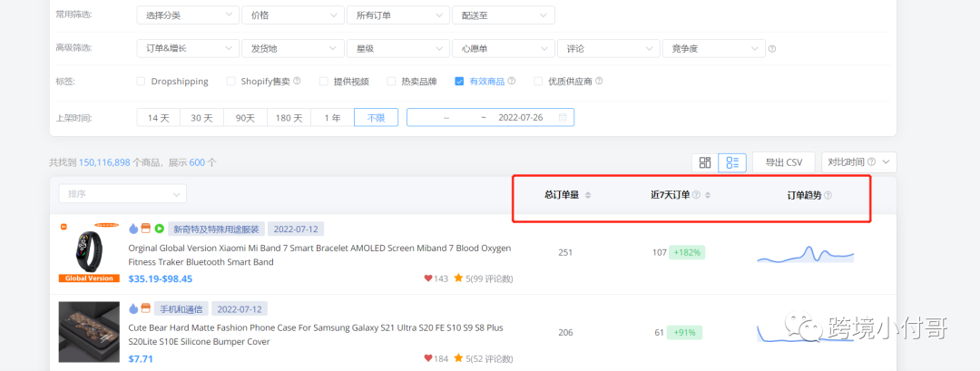The height and width of the screenshot is (371, 980).
Task: Open the 配送至 dropdown
Action: point(503,15)
